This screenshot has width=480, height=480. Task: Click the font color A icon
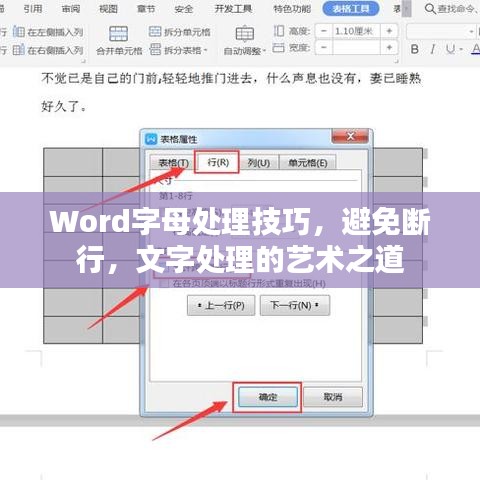pyautogui.click(x=476, y=49)
